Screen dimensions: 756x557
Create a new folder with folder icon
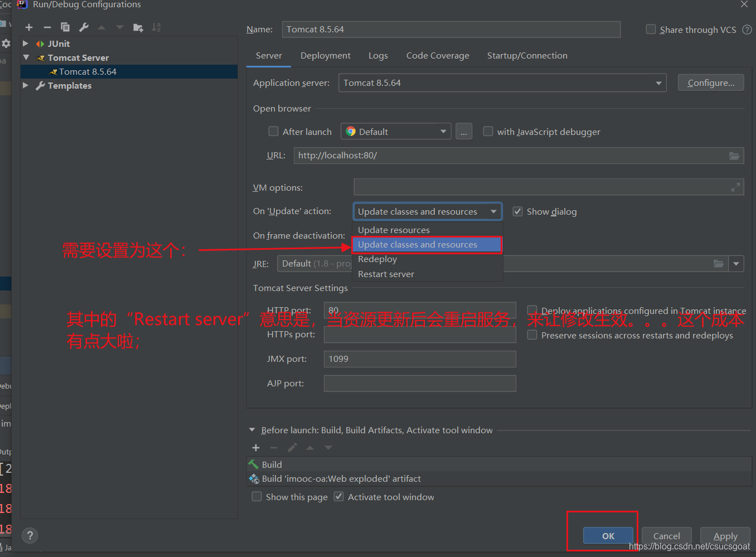point(138,27)
